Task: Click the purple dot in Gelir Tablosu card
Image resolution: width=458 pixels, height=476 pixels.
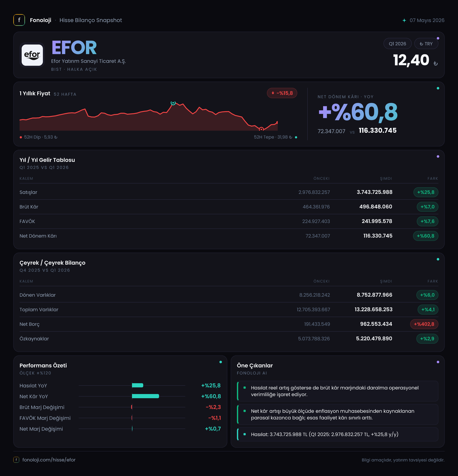Action: click(x=438, y=156)
